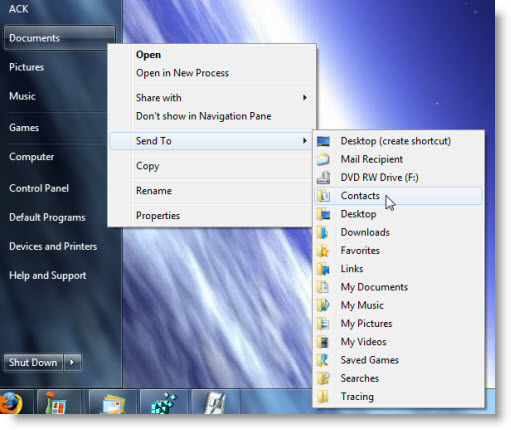Expand the Share with submenu arrow
This screenshot has width=511, height=430.
pos(305,98)
